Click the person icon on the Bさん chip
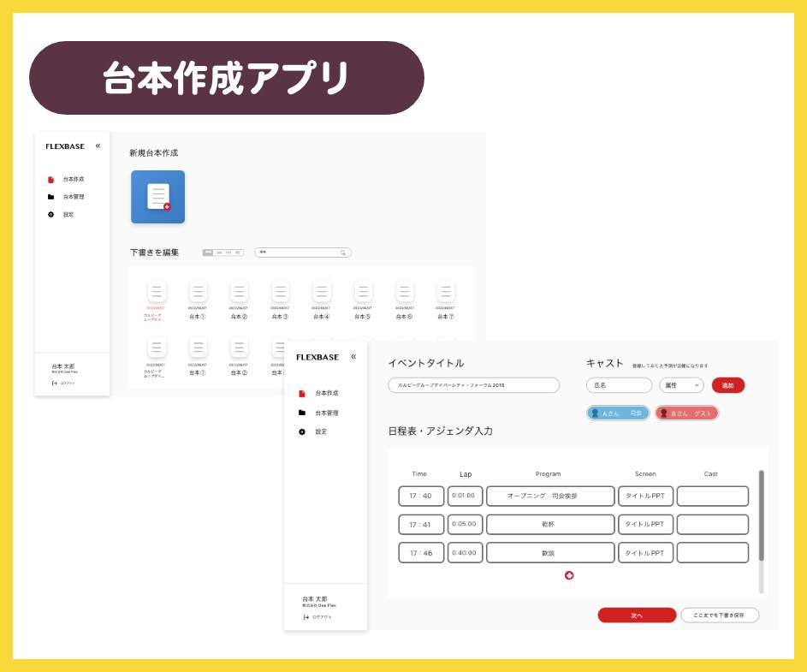This screenshot has width=807, height=672. [664, 413]
